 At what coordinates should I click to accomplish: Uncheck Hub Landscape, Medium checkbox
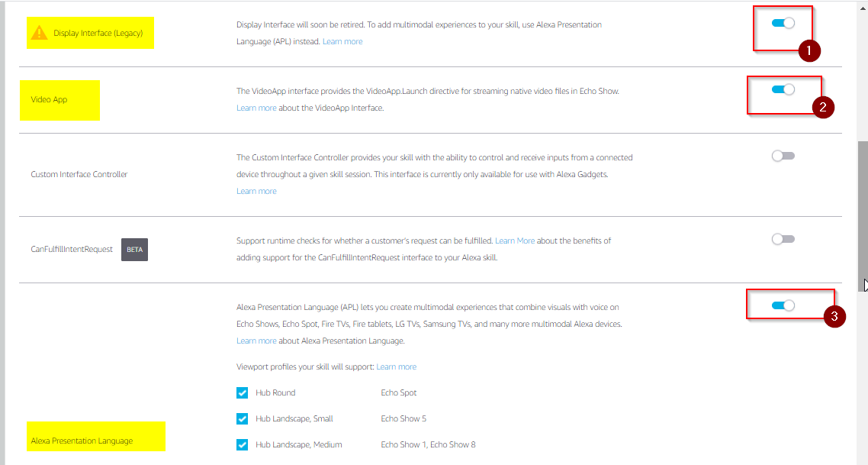(x=243, y=444)
